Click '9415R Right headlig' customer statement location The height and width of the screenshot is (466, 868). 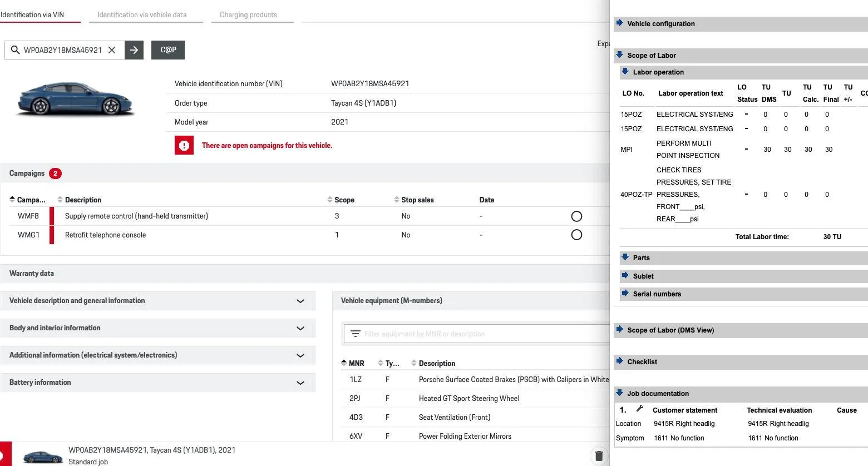click(684, 424)
